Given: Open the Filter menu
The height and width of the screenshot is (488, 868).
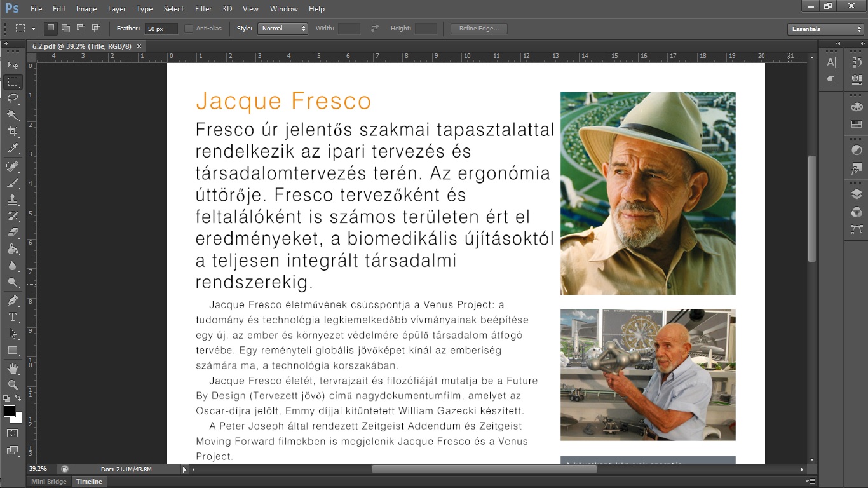Looking at the screenshot, I should coord(203,9).
